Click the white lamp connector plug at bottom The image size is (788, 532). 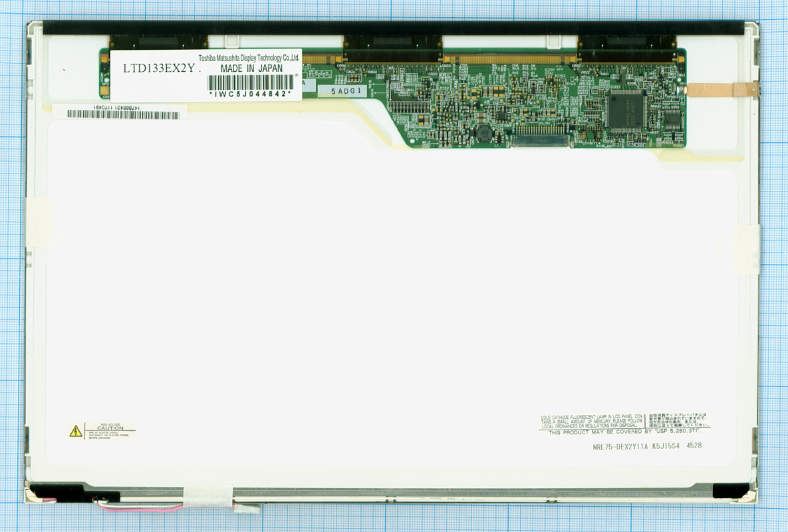247,508
